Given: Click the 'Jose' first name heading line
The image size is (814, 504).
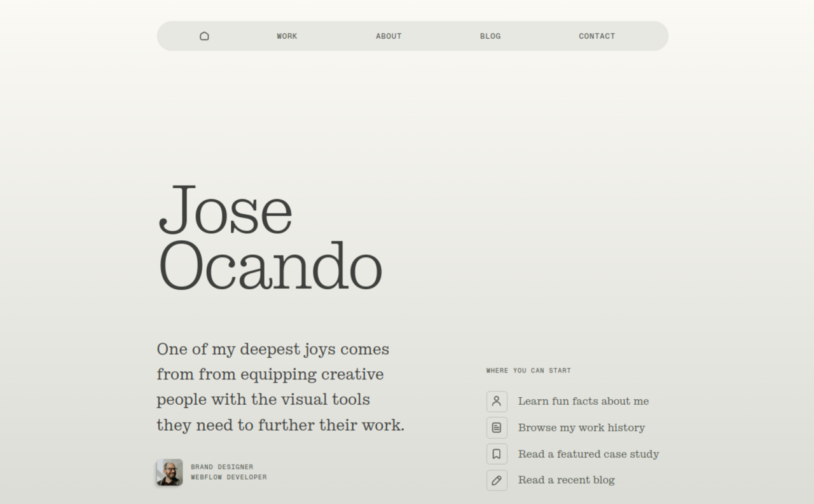Looking at the screenshot, I should (225, 209).
